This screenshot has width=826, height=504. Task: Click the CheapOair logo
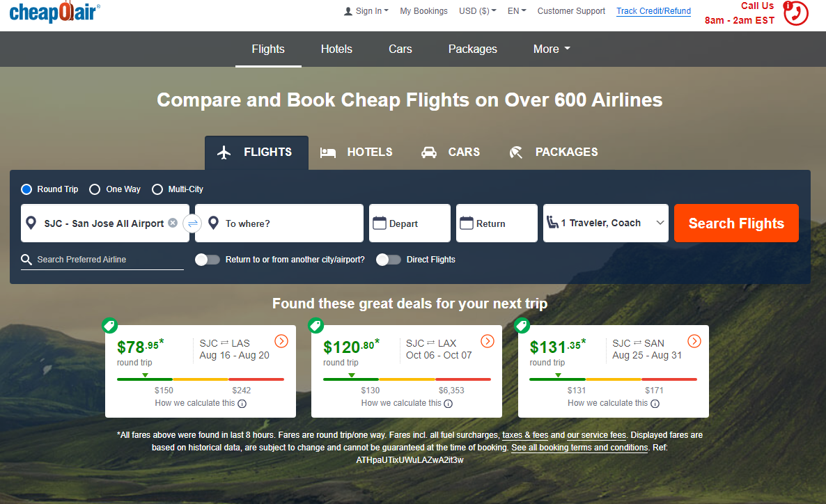coord(55,12)
